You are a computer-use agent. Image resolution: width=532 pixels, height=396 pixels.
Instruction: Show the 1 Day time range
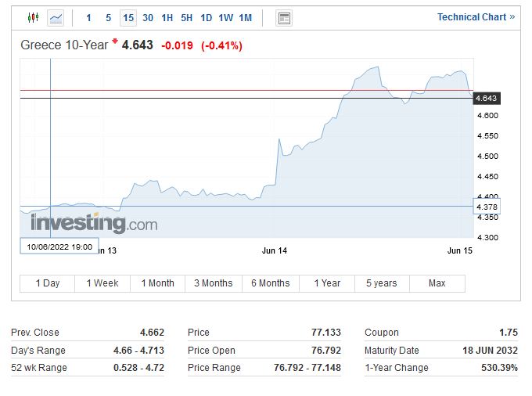coord(48,283)
